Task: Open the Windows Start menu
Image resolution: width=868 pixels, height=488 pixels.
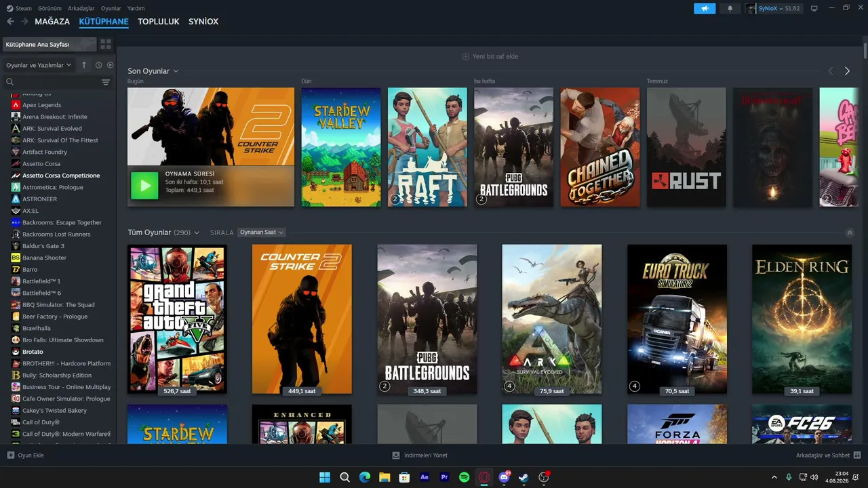Action: pyautogui.click(x=325, y=477)
